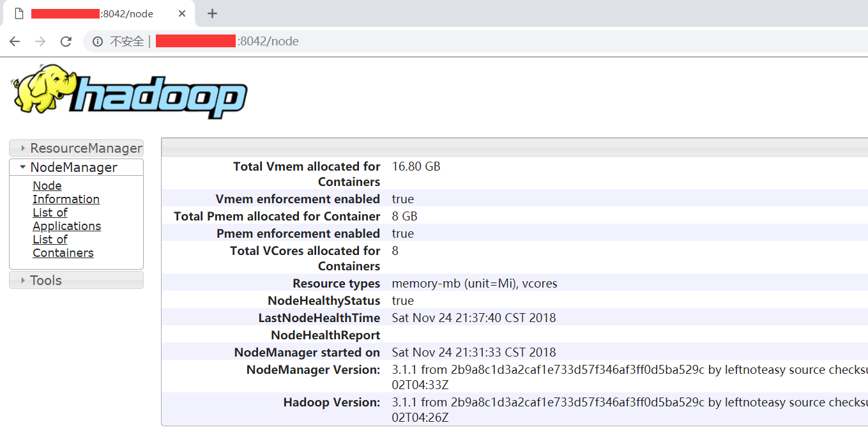Click the NodeHealthReport label
The width and height of the screenshot is (868, 439).
point(326,335)
